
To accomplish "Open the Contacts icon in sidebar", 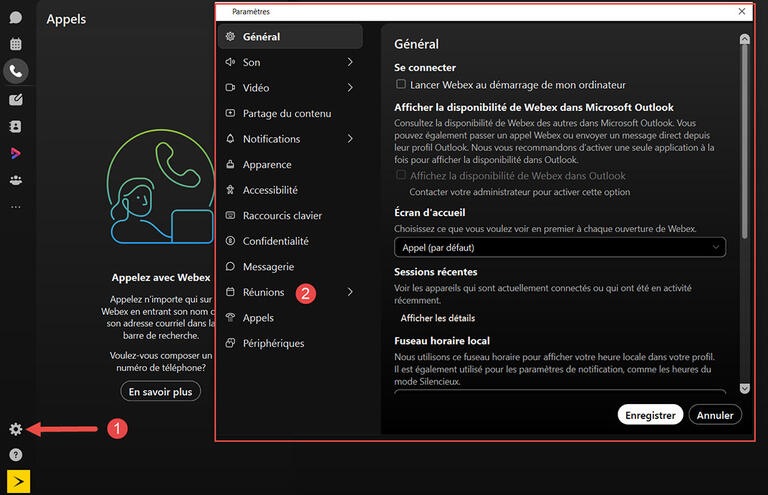I will (x=15, y=126).
